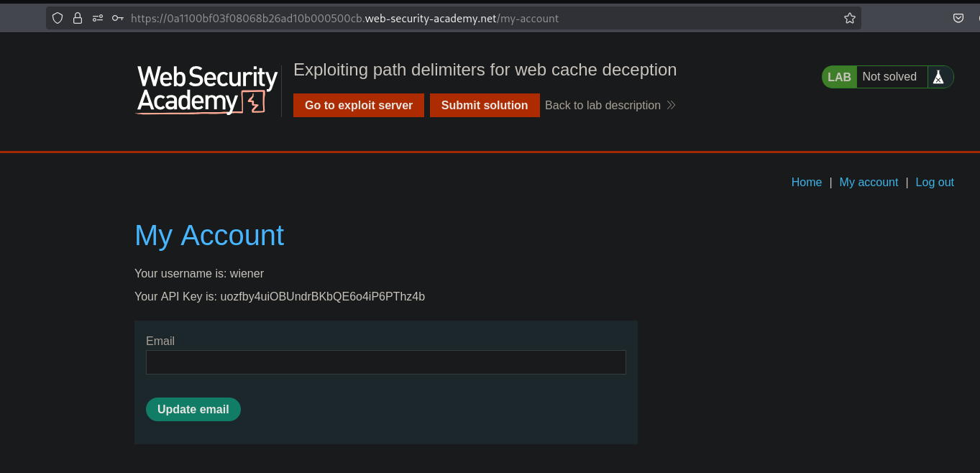The height and width of the screenshot is (473, 980).
Task: Select the URL in the address bar
Action: coord(431,19)
